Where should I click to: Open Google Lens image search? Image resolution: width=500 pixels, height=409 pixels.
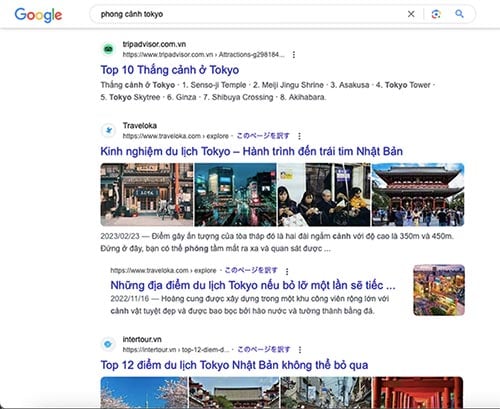[436, 14]
